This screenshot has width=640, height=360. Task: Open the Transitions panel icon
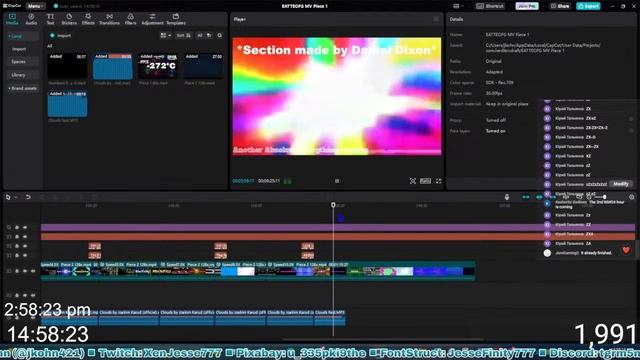click(109, 16)
